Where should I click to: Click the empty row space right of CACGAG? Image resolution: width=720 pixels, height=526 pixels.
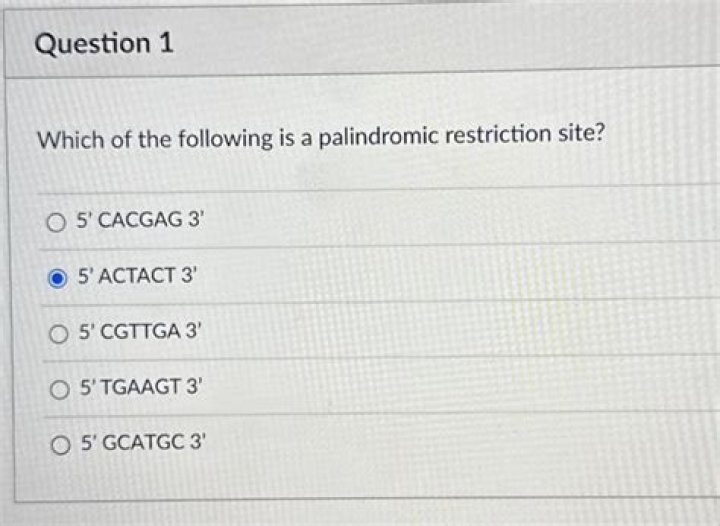coord(450,218)
